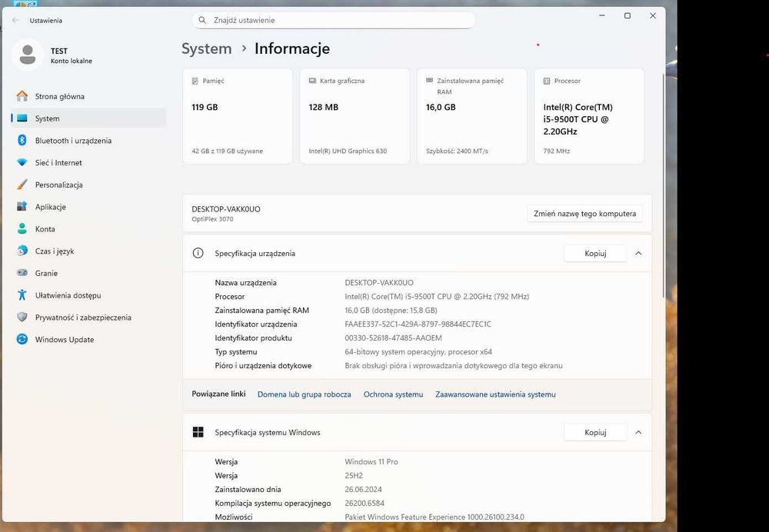Click System in the breadcrumb
The image size is (769, 532).
(206, 48)
